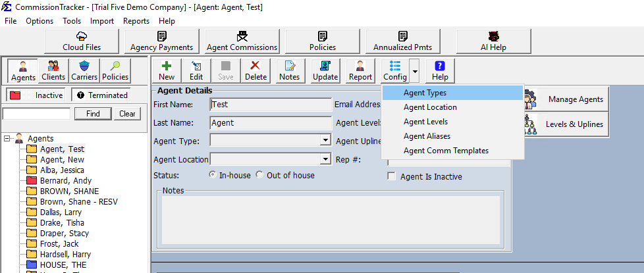
Task: Open the File menu
Action: (x=11, y=21)
